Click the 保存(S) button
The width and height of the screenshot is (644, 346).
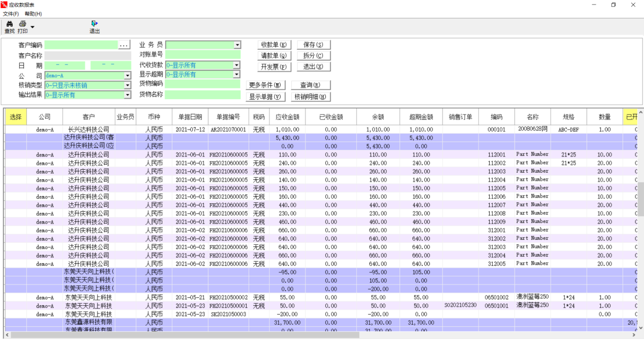coord(314,45)
